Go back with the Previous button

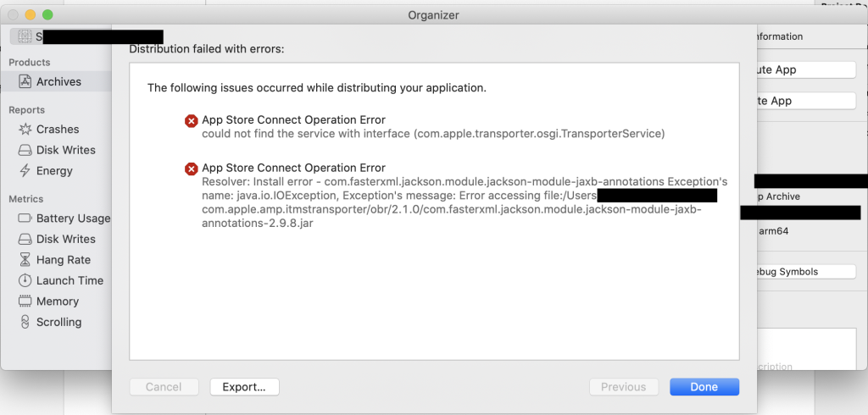point(623,387)
